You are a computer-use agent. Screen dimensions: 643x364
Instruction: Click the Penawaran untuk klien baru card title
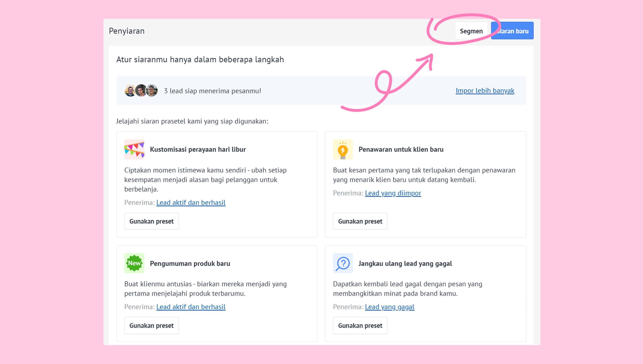click(x=401, y=149)
